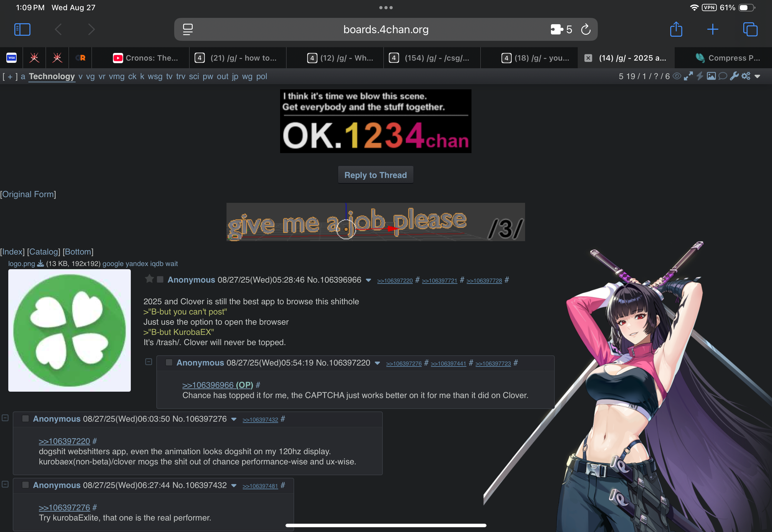Click the clover logo.png thumbnail
Viewport: 772px width, 532px height.
(x=69, y=330)
